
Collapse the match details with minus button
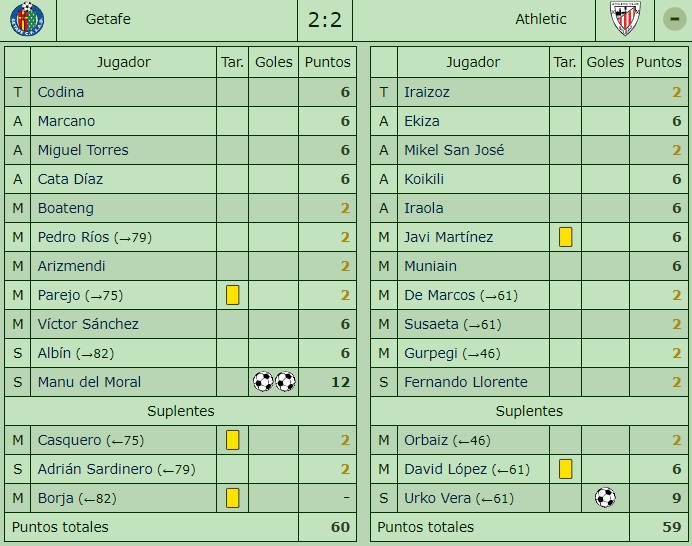coord(673,19)
